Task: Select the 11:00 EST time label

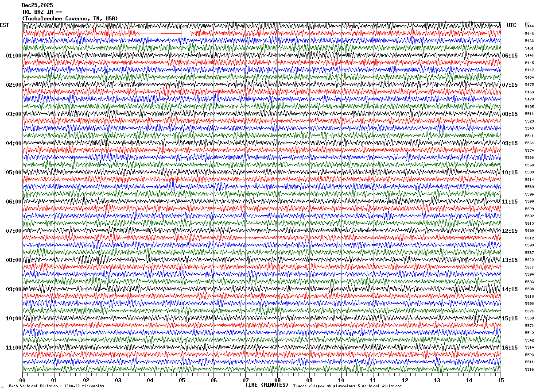Action: (14, 348)
